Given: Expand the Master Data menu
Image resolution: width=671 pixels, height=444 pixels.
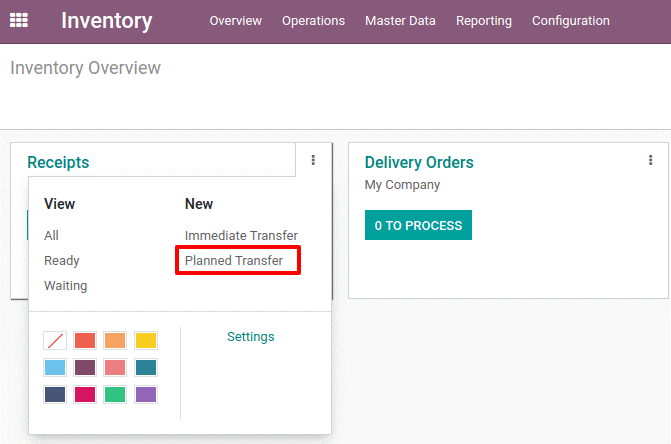Looking at the screenshot, I should pyautogui.click(x=400, y=21).
